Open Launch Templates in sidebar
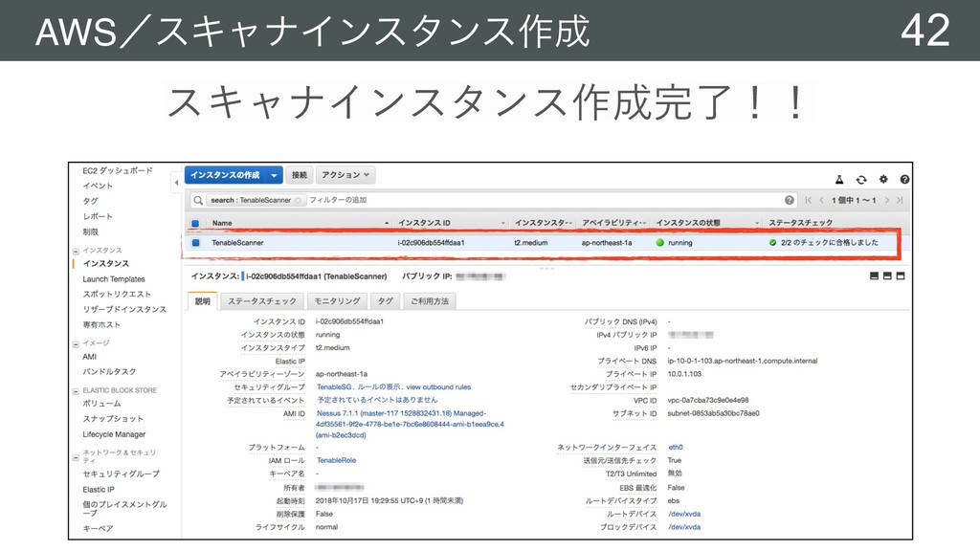 click(114, 279)
